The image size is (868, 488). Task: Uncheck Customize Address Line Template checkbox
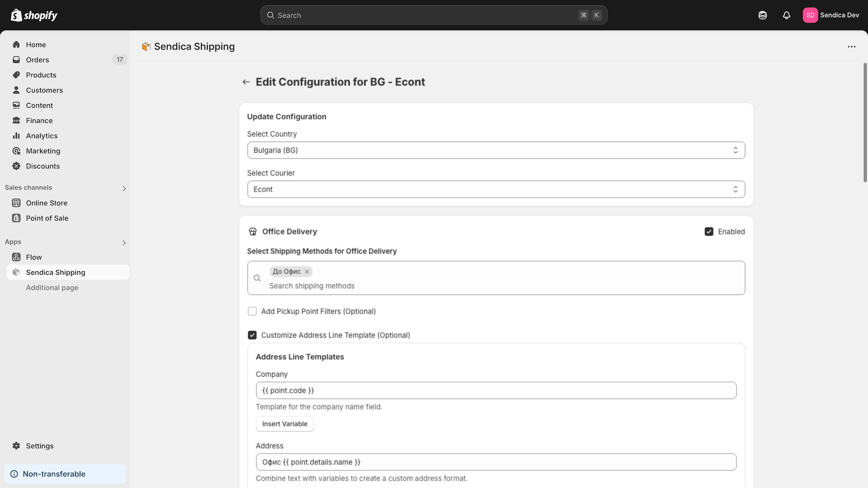point(252,335)
